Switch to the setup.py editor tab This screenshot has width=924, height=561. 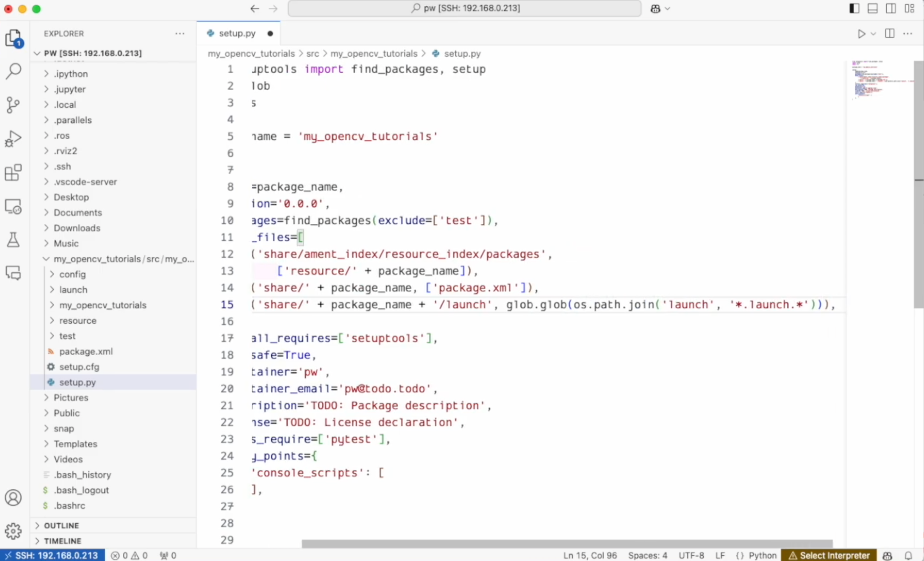click(237, 33)
